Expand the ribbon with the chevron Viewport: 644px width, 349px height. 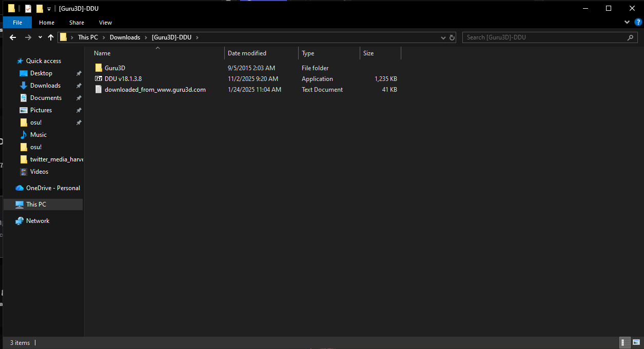(x=627, y=23)
